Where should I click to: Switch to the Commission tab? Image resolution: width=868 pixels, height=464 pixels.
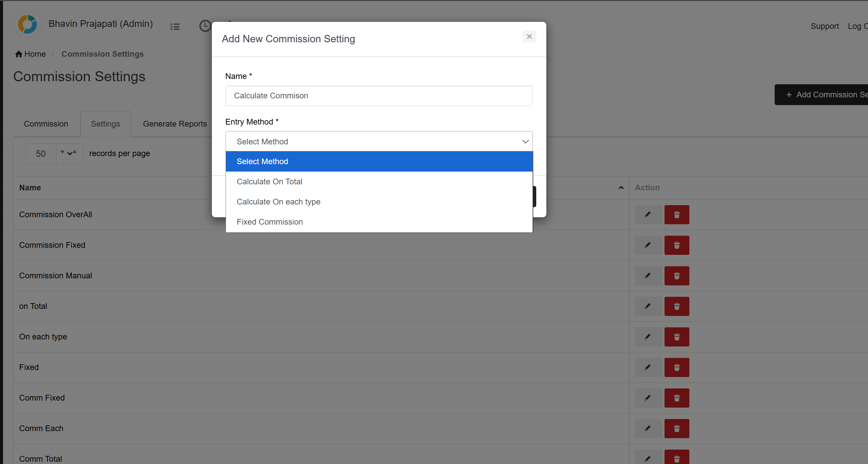[46, 124]
